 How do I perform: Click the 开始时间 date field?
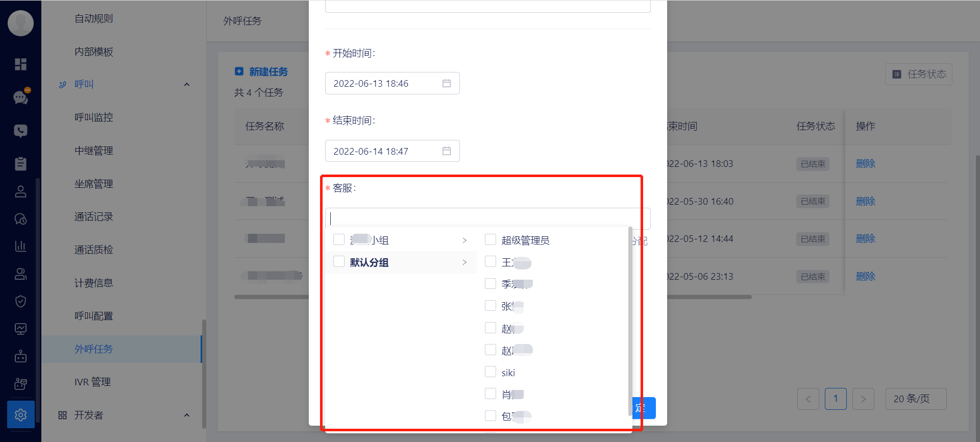[392, 83]
